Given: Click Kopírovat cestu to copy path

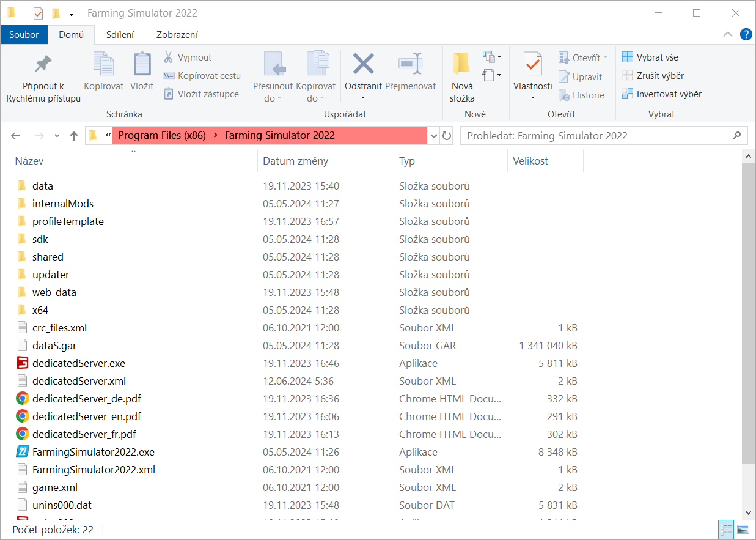Looking at the screenshot, I should click(x=202, y=76).
